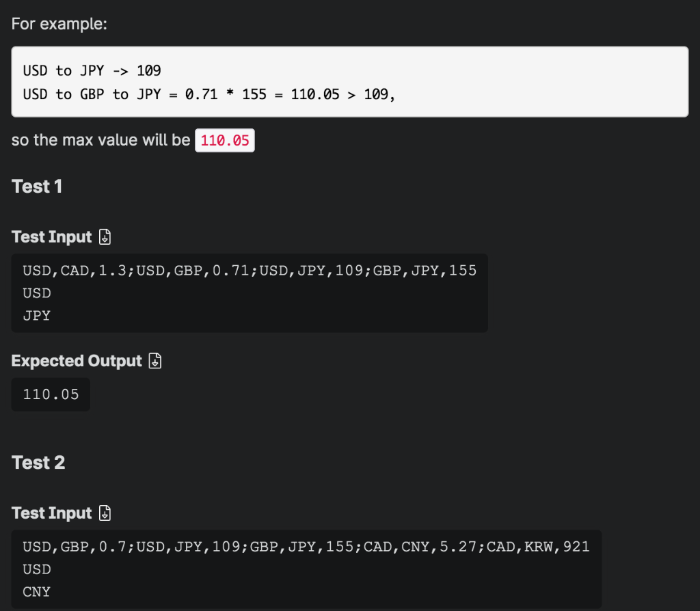The width and height of the screenshot is (700, 611).
Task: Click the Test 2 heading
Action: pyautogui.click(x=37, y=462)
